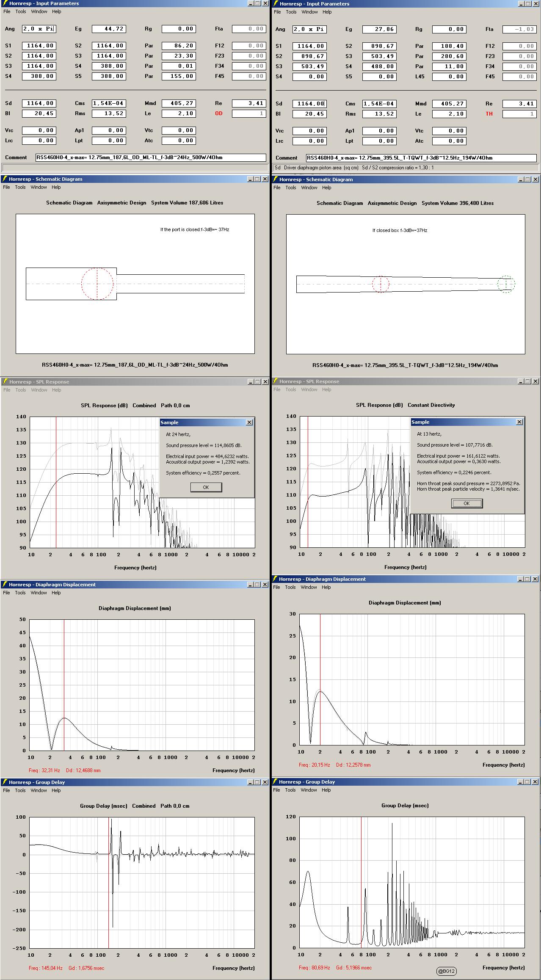The width and height of the screenshot is (541, 980).
Task: Click the Par field showing 188,40
Action: tap(449, 46)
